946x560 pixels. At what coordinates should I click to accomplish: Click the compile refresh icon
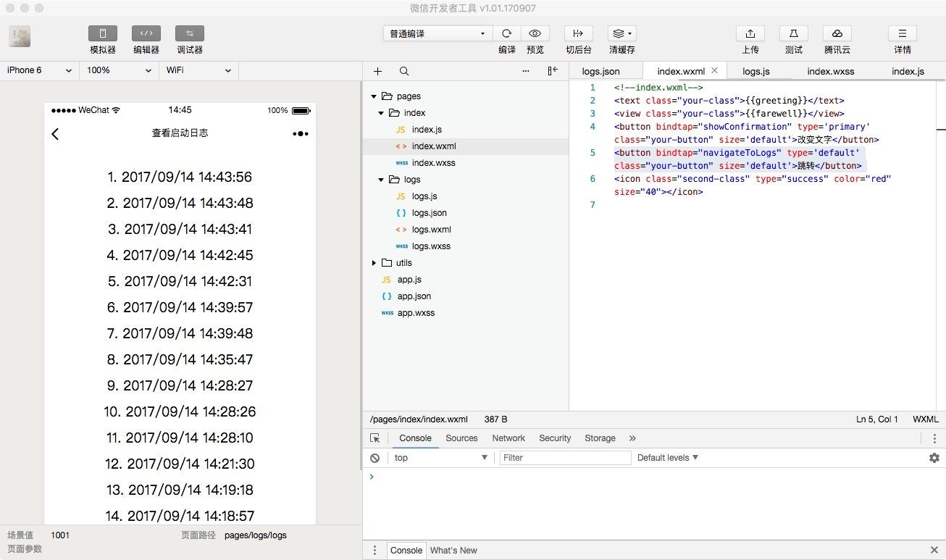(x=506, y=33)
